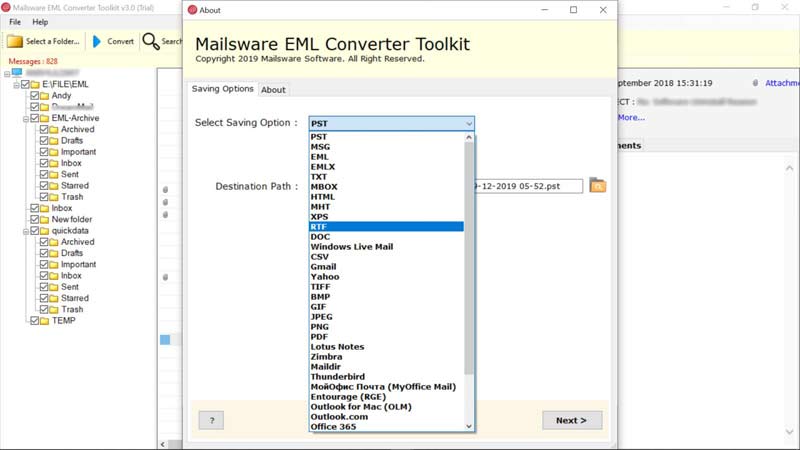This screenshot has height=450, width=800.
Task: Open the File menu
Action: (15, 22)
